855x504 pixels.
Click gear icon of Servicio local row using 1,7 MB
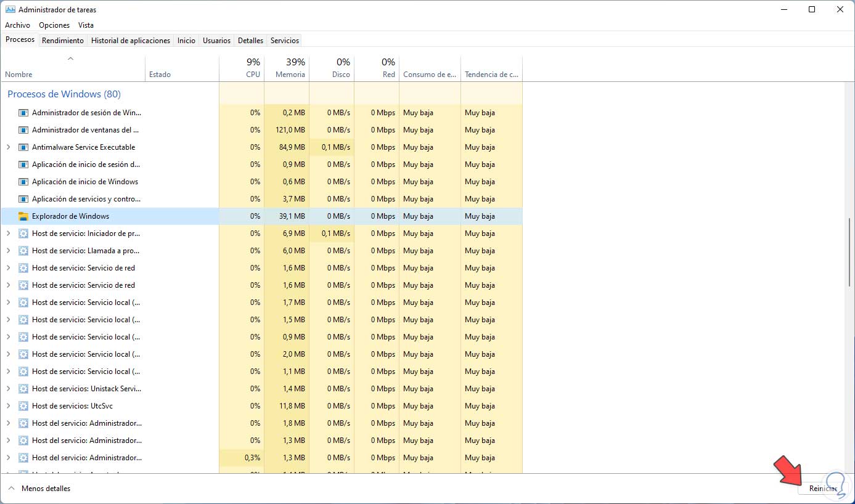click(x=23, y=303)
